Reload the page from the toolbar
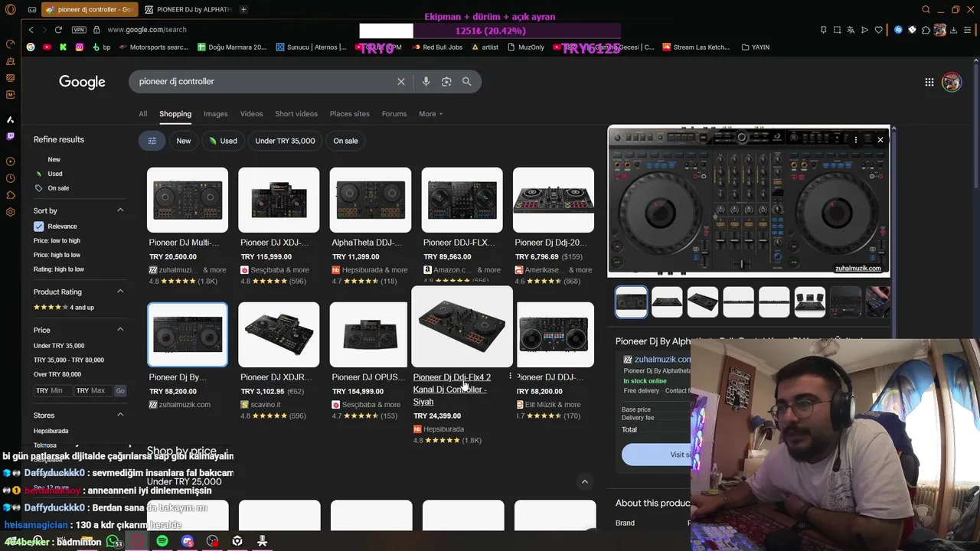The image size is (980, 551). [58, 30]
